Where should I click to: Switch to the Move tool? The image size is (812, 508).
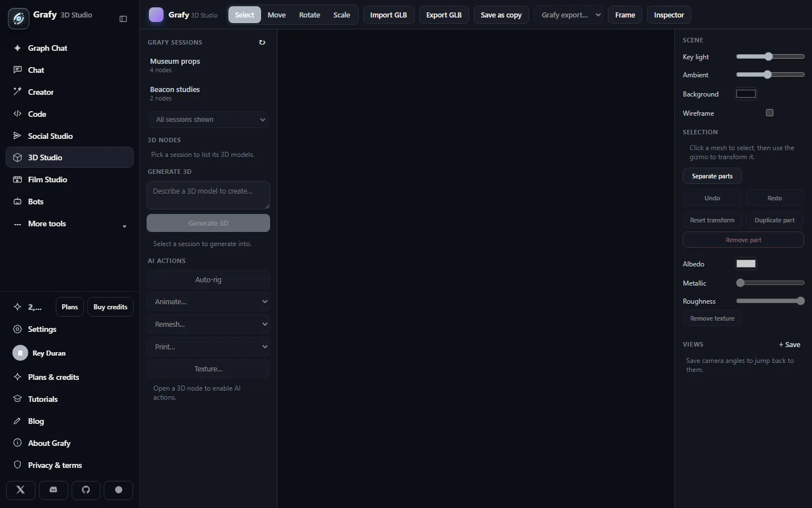click(277, 15)
